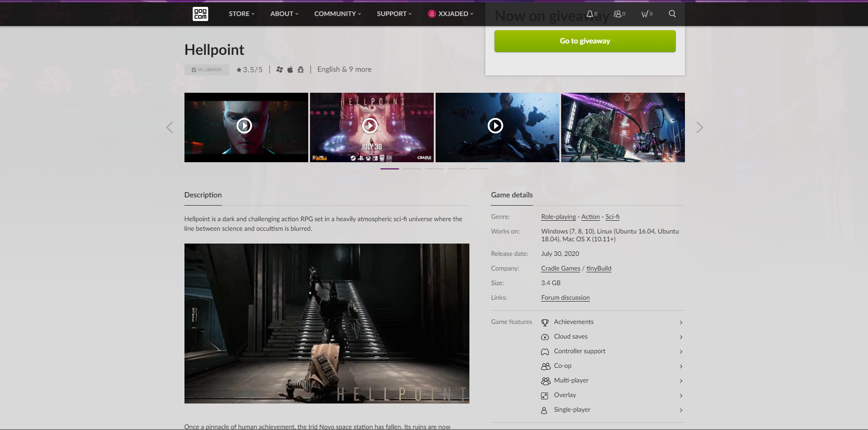Screen dimensions: 868x430
Task: Open the friends icon in header
Action: pyautogui.click(x=617, y=14)
